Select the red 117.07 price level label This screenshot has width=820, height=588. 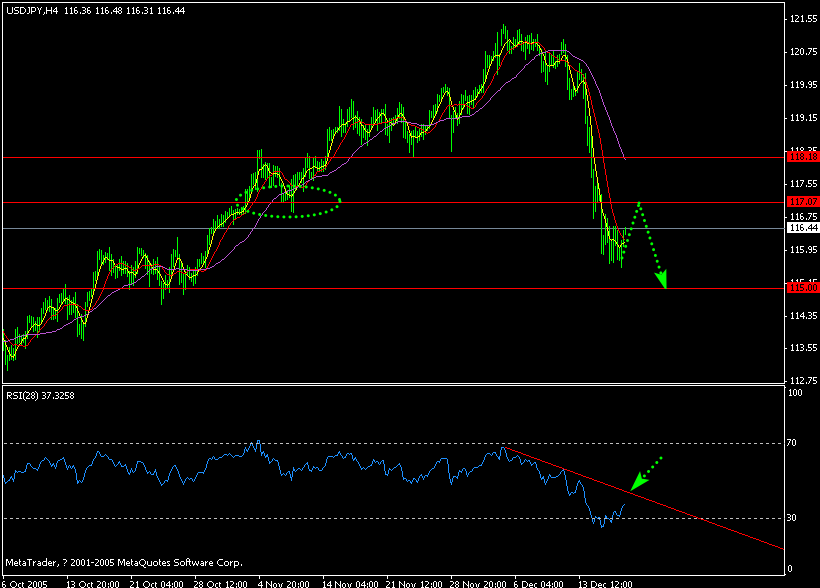803,202
